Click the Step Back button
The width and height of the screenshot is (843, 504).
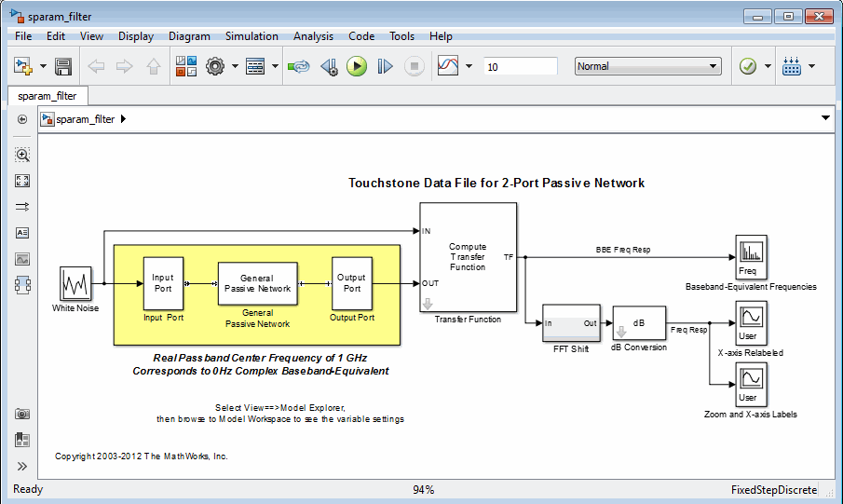[329, 66]
